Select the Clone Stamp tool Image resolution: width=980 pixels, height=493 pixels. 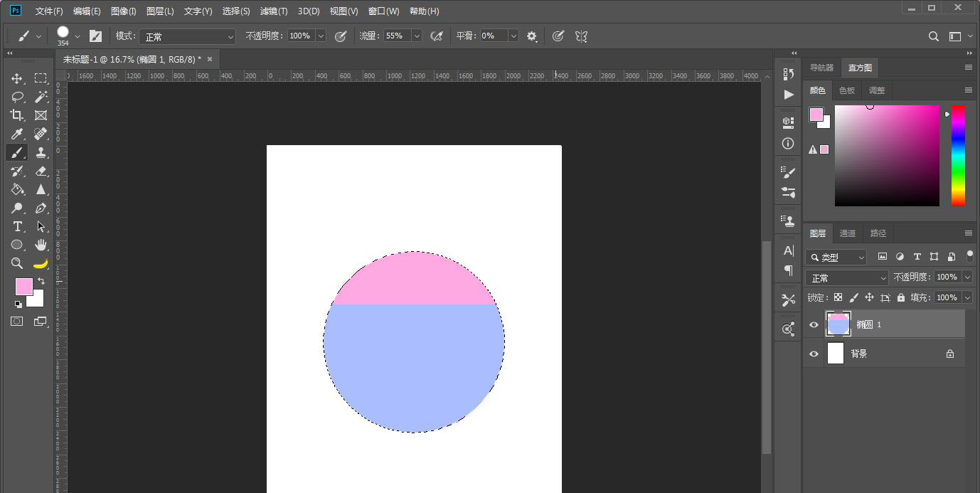click(41, 152)
